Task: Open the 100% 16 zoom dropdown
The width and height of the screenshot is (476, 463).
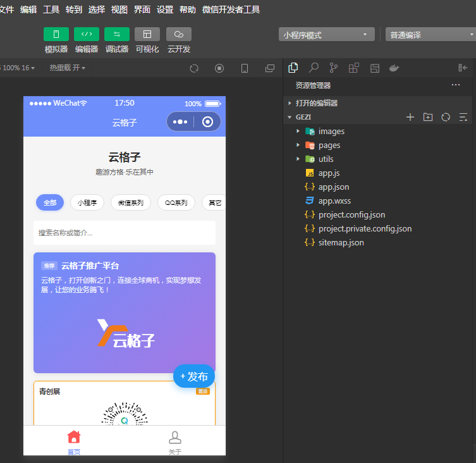Action: (x=18, y=68)
